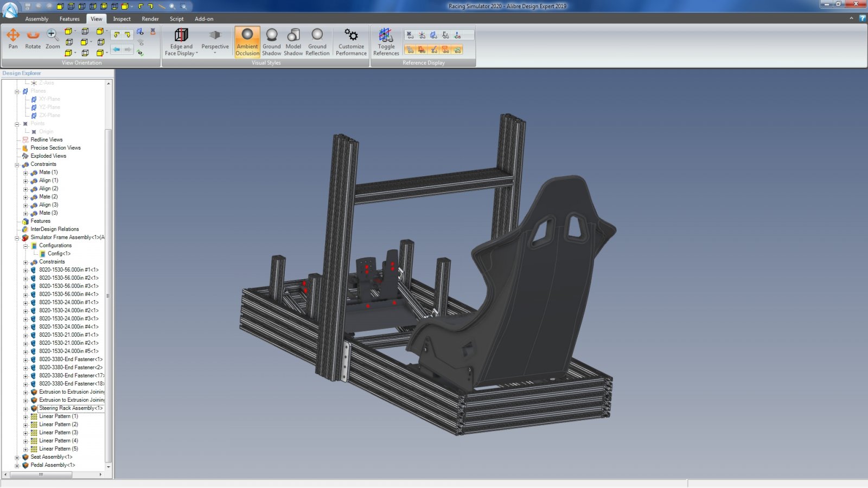
Task: Select Exploded Views in Design Explorer
Action: tap(48, 156)
